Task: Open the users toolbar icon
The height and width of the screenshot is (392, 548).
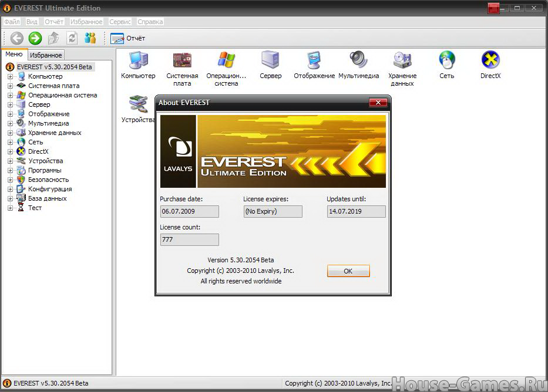Action: [x=90, y=38]
